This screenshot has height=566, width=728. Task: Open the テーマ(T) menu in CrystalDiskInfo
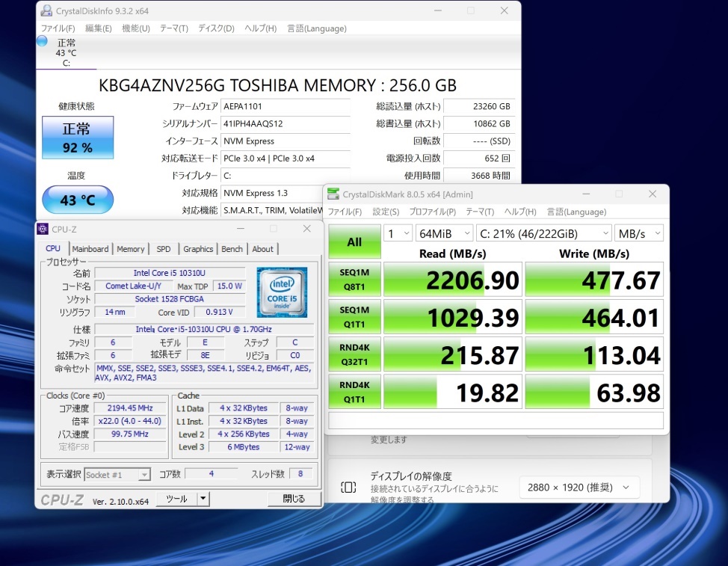tap(174, 28)
